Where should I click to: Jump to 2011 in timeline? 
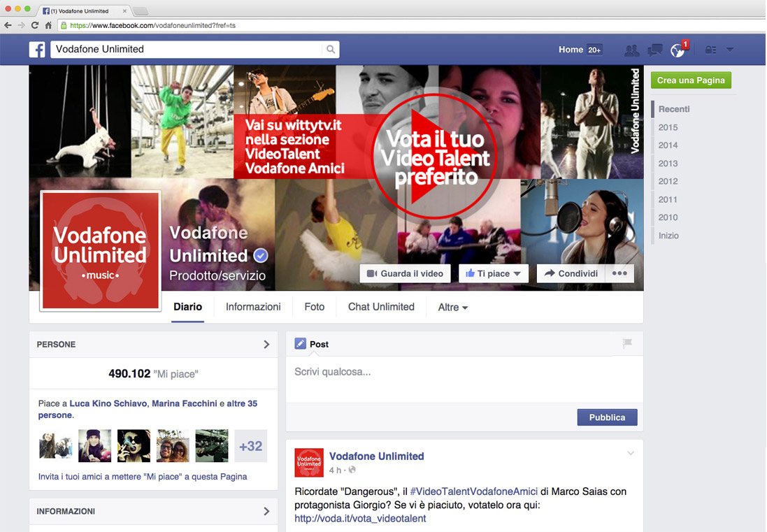pos(668,199)
